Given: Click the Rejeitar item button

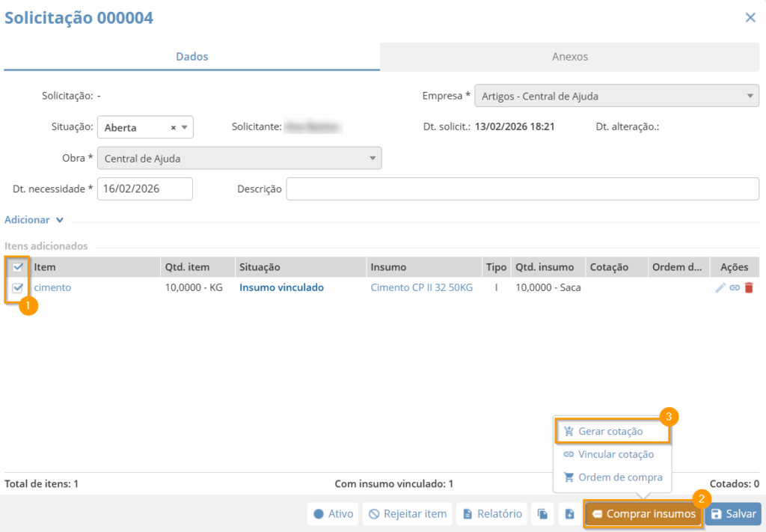Looking at the screenshot, I should pos(408,514).
